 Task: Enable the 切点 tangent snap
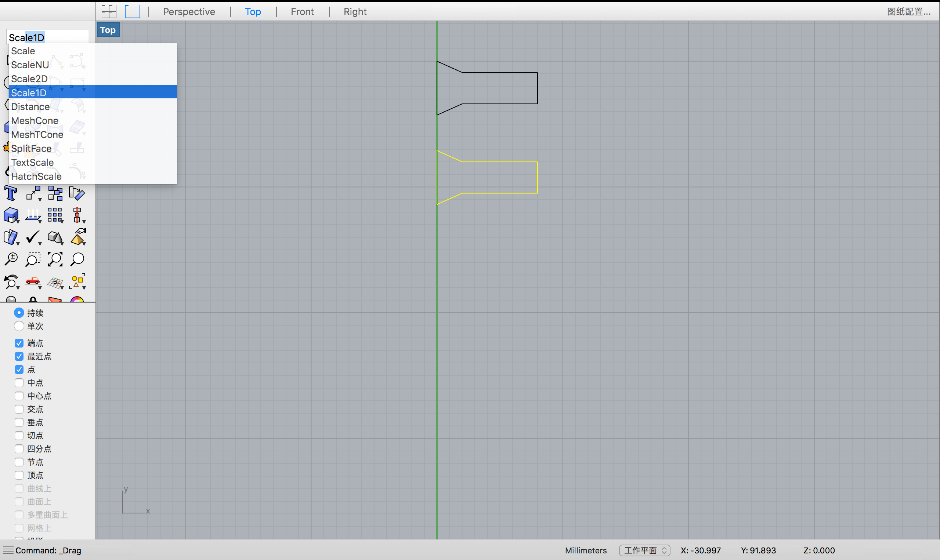[x=19, y=436]
